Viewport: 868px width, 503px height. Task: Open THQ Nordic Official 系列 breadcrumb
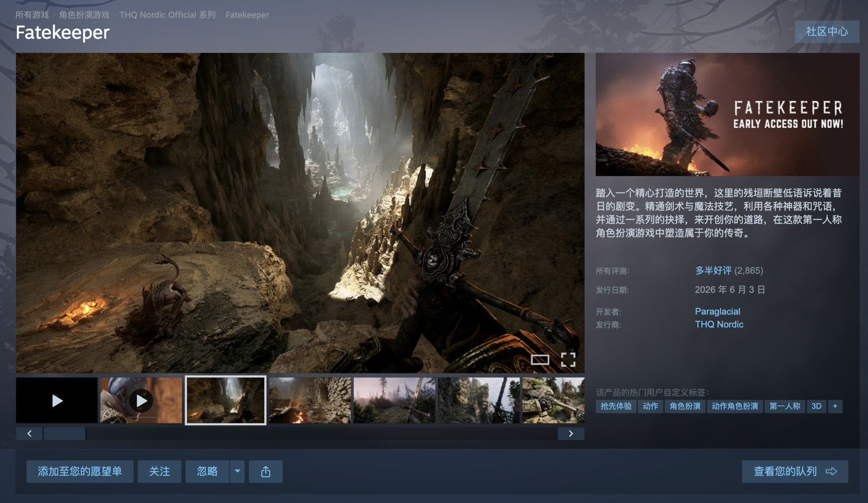[168, 14]
